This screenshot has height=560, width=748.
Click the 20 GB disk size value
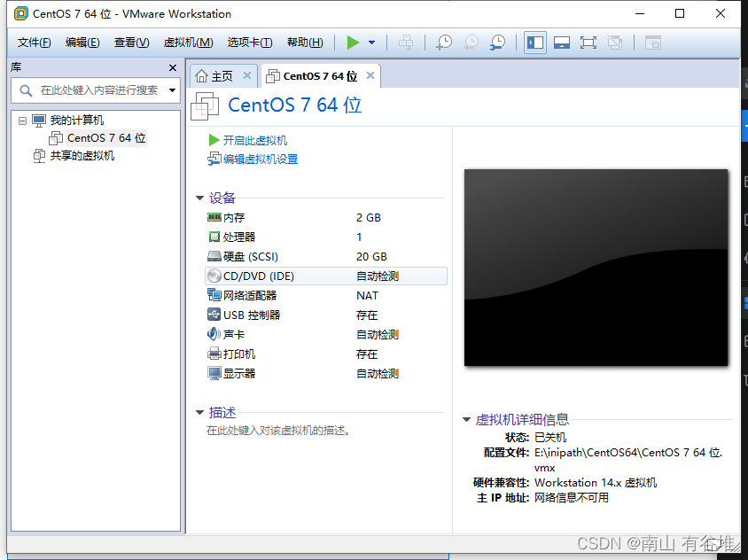(371, 257)
